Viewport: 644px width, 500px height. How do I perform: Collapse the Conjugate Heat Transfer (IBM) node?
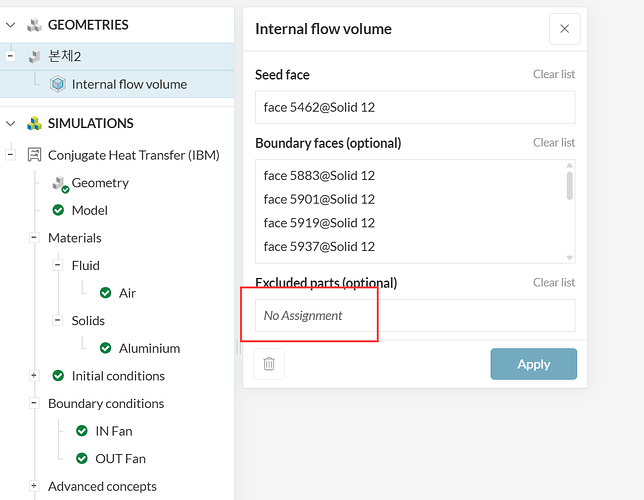[11, 155]
